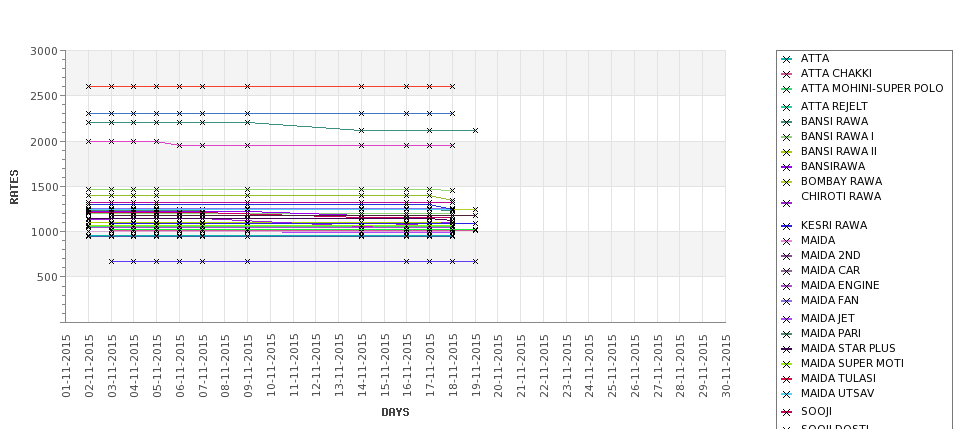Click the BANSI RAWA I legend marker
The image size is (975, 429).
pyautogui.click(x=787, y=137)
